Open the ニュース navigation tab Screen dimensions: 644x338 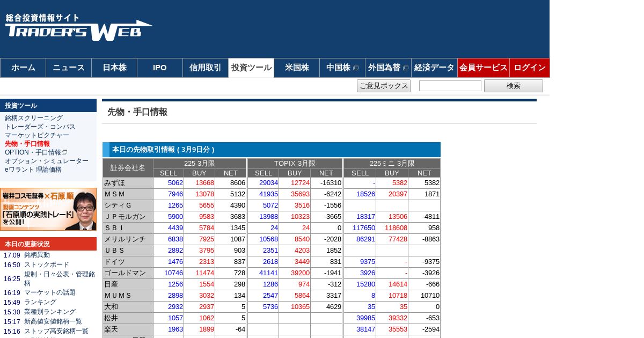tap(69, 68)
